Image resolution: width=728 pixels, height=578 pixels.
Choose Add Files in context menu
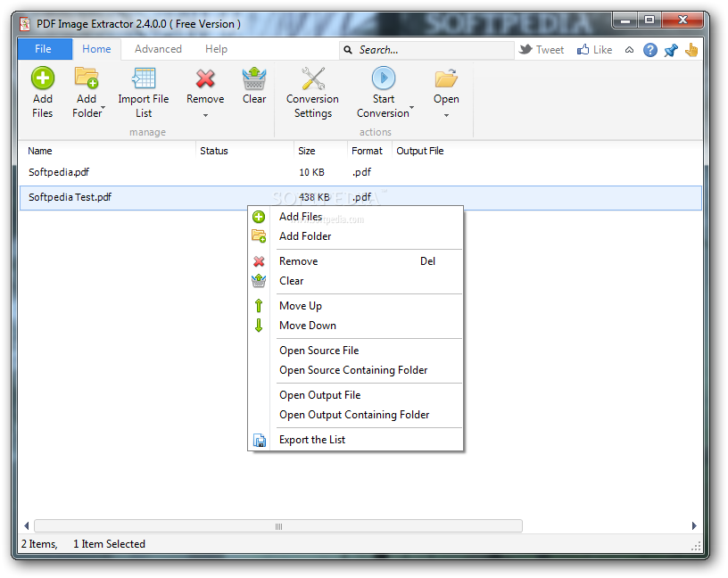click(356, 217)
